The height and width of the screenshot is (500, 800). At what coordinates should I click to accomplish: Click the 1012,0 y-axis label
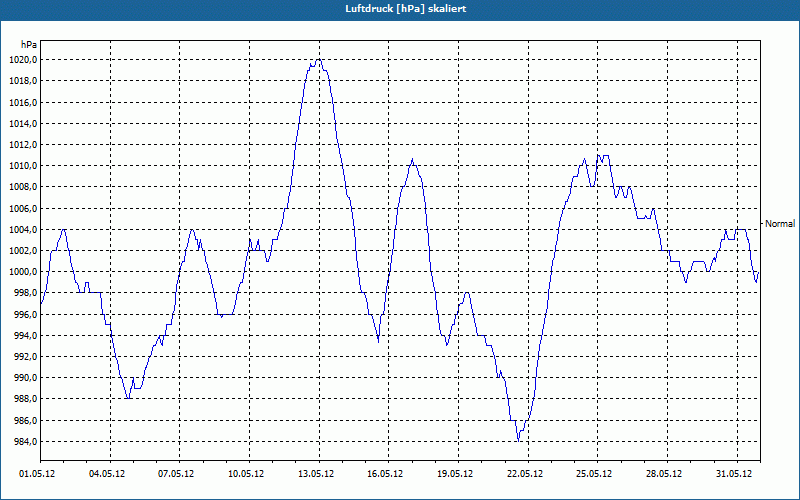pyautogui.click(x=22, y=145)
